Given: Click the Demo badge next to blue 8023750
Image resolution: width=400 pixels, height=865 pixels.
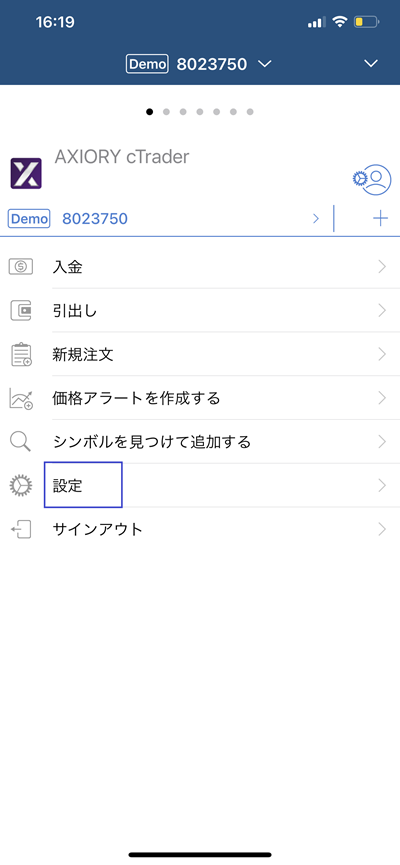Looking at the screenshot, I should click(x=29, y=218).
